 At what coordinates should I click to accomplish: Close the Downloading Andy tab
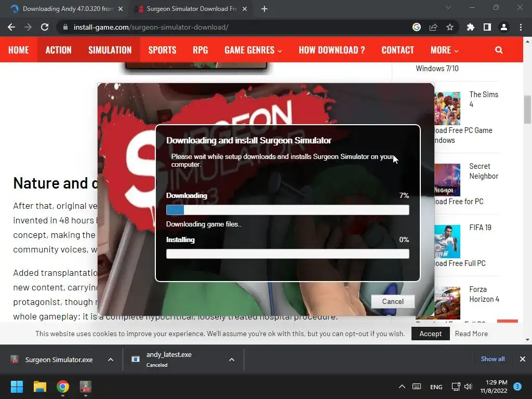pyautogui.click(x=121, y=9)
